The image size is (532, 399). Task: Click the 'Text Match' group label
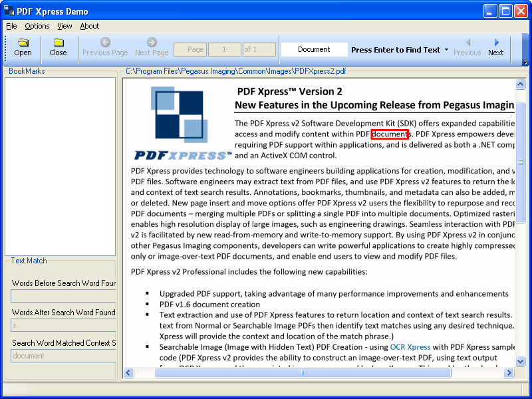[x=29, y=261]
